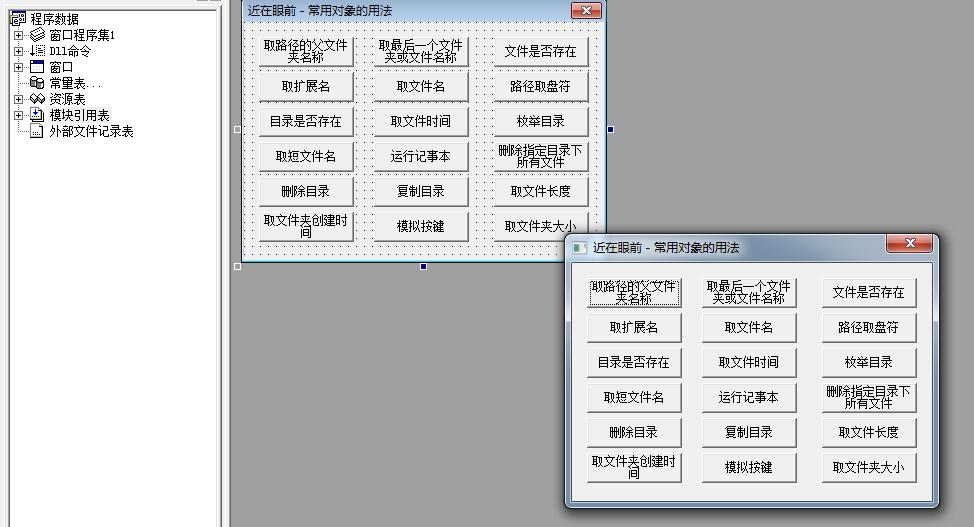974x527 pixels.
Task: Click 取扩展名 in the running window
Action: tap(634, 328)
